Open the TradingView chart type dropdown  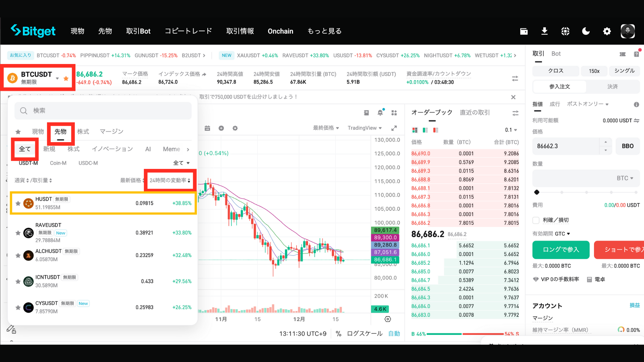[365, 128]
